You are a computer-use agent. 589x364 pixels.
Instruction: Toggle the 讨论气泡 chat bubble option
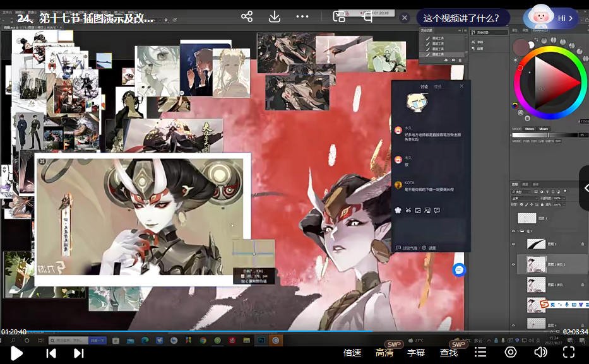click(x=410, y=248)
